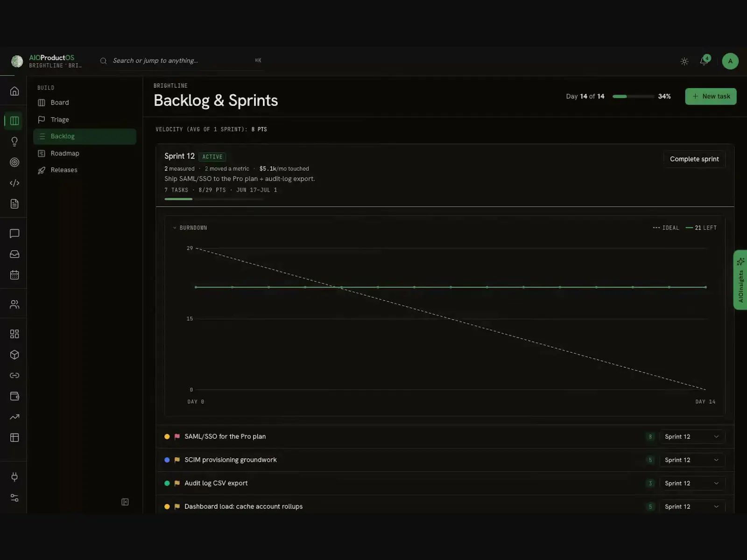Open sprint dropdown for Audit log CSV export
This screenshot has width=747, height=560.
tap(692, 483)
